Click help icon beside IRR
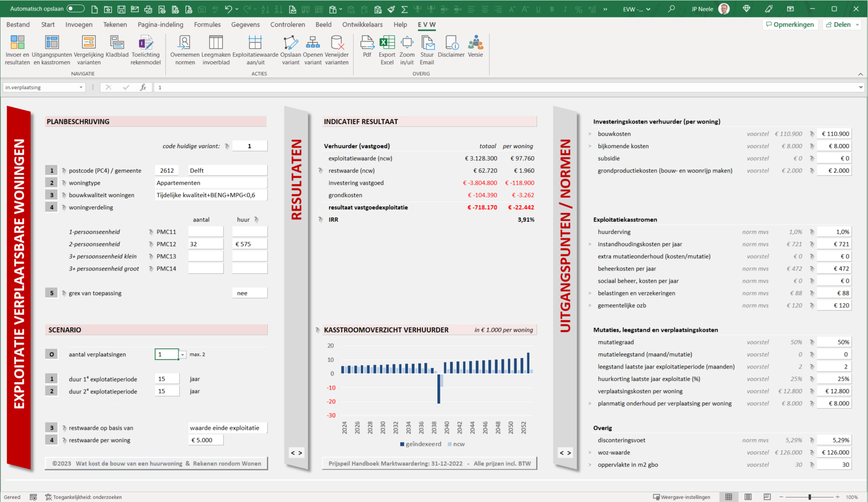This screenshot has width=868, height=502. tap(320, 219)
